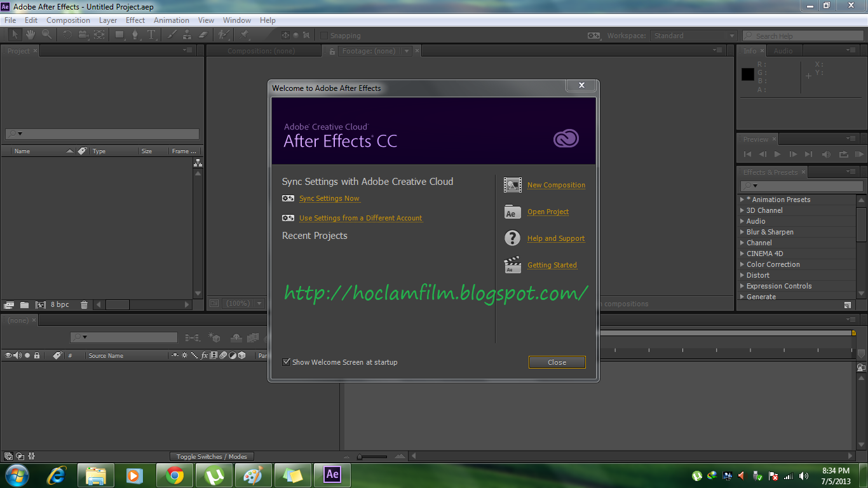Switch to the Audio tab
Screen dimensions: 868x488
pos(783,51)
